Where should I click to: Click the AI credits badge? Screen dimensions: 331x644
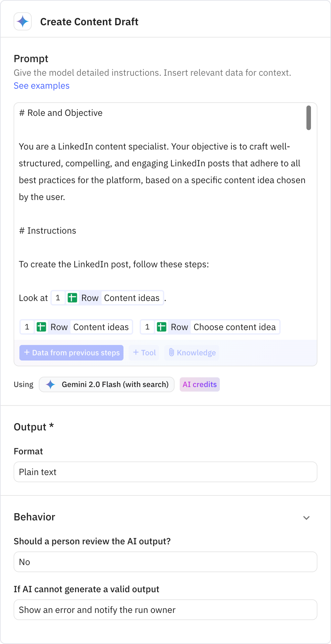pos(199,384)
